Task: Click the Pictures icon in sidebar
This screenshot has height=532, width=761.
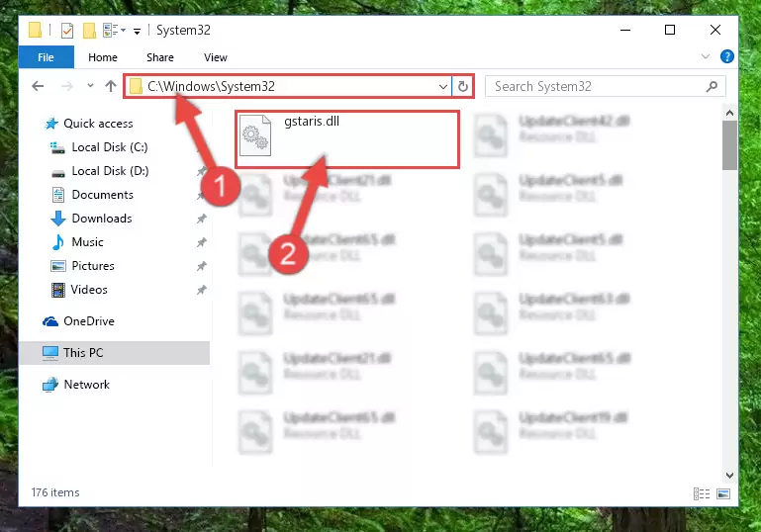Action: [58, 266]
